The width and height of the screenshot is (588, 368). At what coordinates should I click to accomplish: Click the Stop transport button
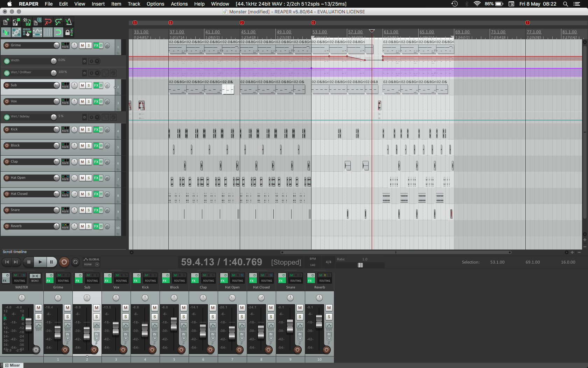[29, 262]
